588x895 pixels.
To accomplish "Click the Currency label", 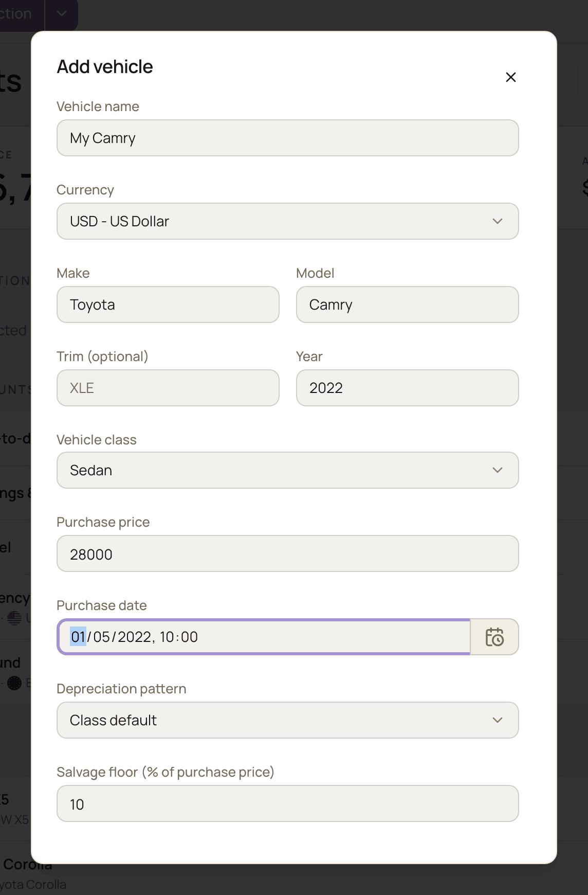I will click(x=85, y=190).
